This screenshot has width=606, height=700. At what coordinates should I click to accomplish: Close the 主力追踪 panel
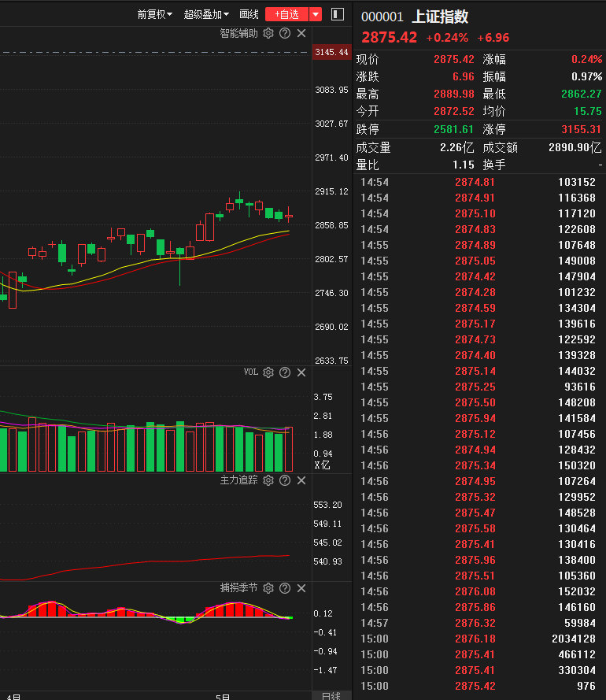pos(301,480)
